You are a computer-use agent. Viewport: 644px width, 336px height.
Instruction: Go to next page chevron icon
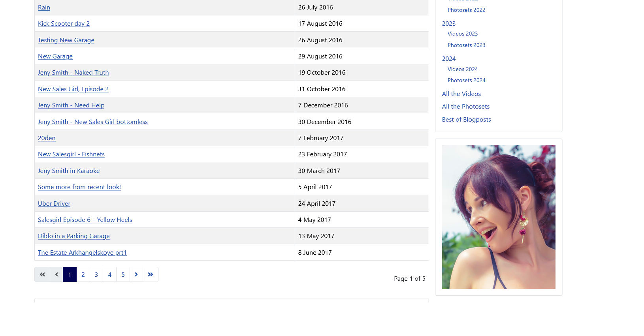136,274
